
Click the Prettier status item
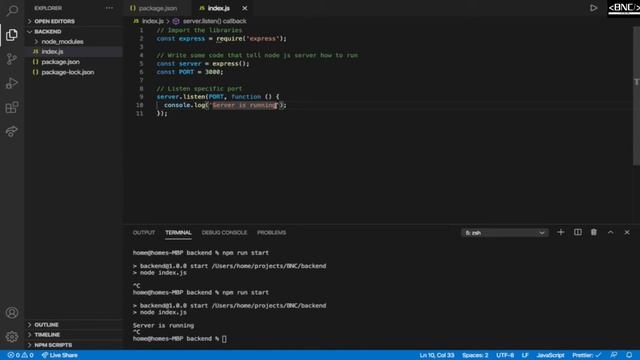tap(587, 355)
